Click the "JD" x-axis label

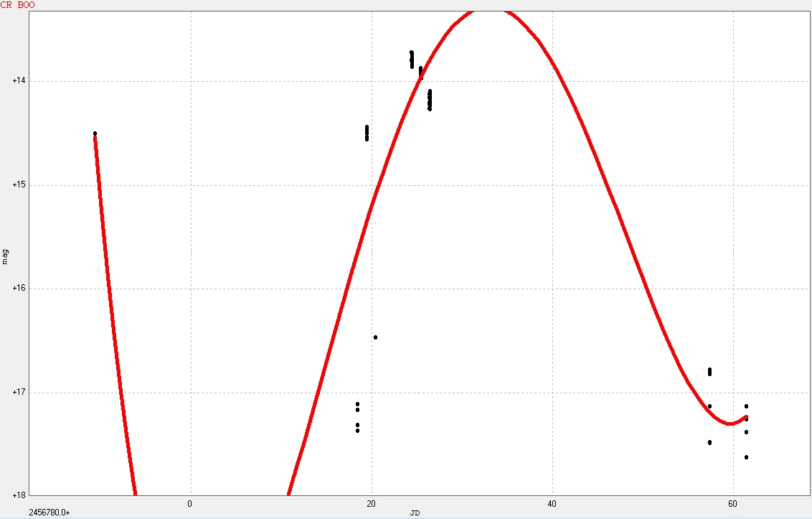[x=415, y=513]
